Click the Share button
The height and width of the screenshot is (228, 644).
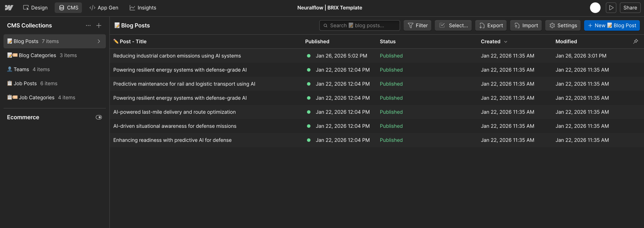pos(630,8)
